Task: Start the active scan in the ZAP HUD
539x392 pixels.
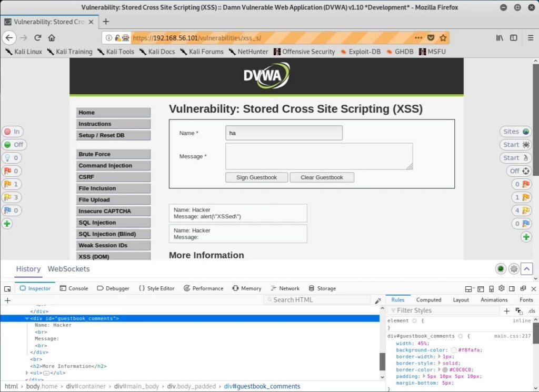Action: pyautogui.click(x=516, y=158)
